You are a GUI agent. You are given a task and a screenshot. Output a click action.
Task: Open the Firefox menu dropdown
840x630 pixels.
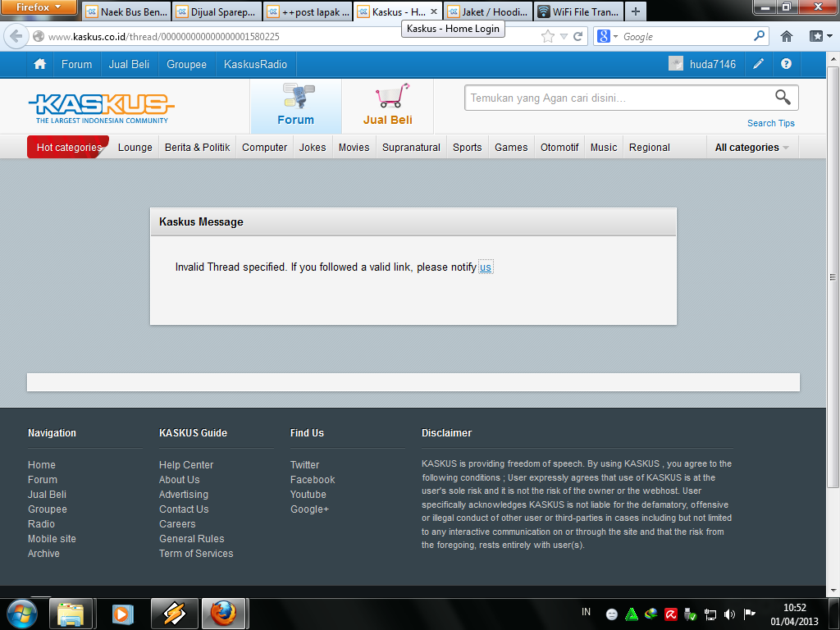pos(39,7)
